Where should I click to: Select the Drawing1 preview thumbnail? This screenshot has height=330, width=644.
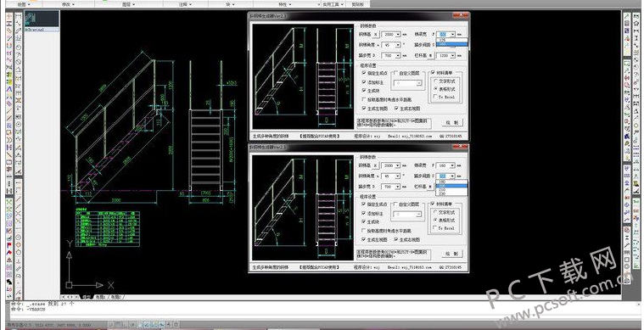point(42,20)
